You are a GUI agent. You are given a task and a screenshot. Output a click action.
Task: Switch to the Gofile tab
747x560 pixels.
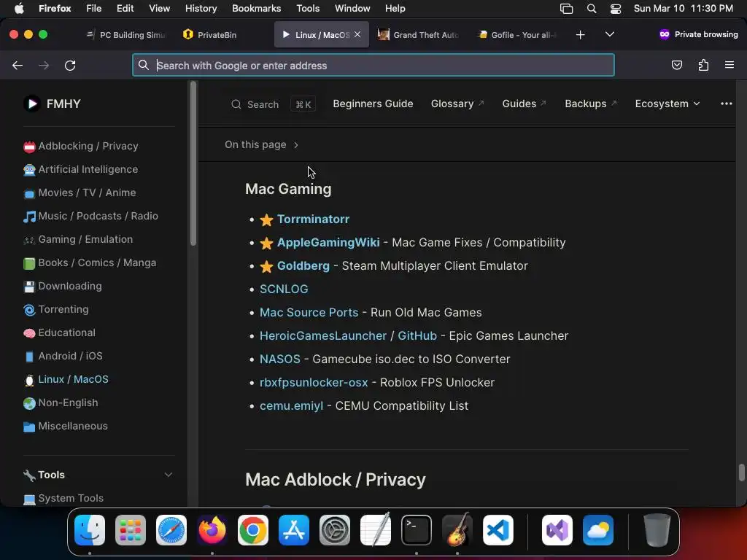point(517,35)
